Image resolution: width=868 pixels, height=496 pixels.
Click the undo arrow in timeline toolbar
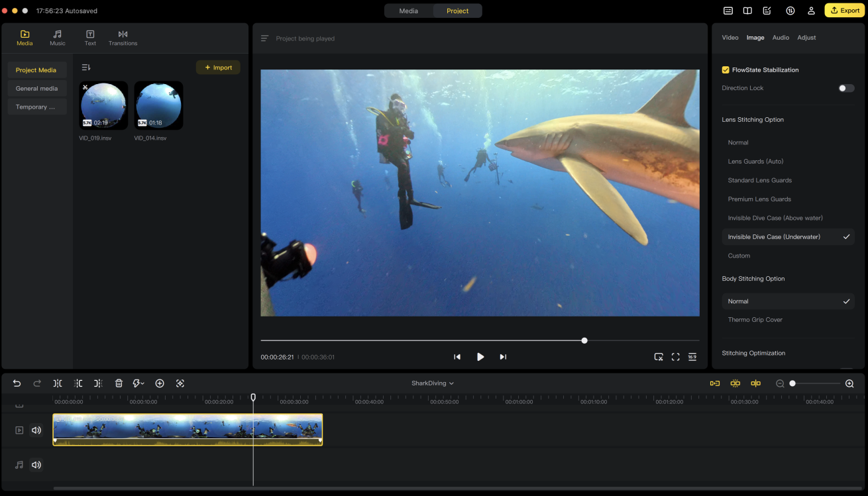click(x=17, y=383)
